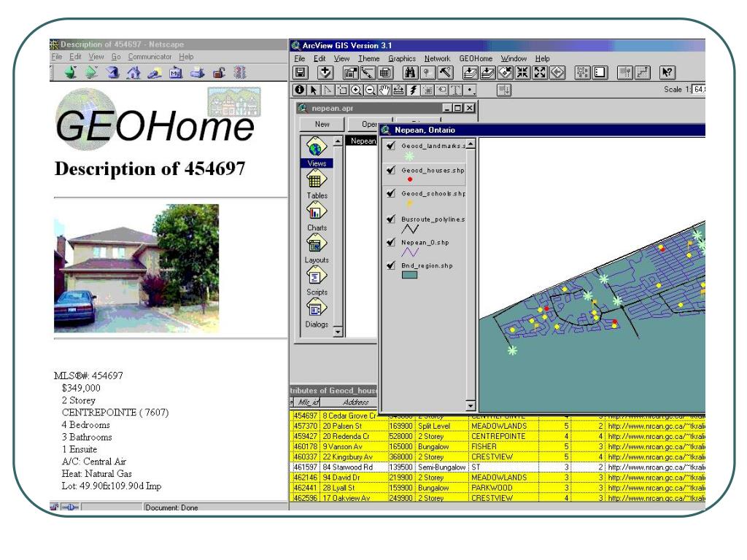This screenshot has height=560, width=747.
Task: Open the Theme Properties icon
Action: (351, 72)
